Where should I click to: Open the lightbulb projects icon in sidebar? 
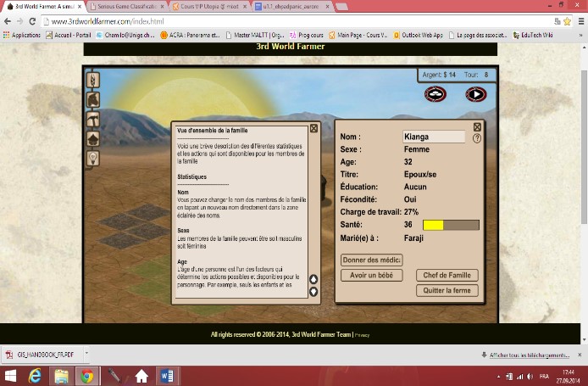point(93,158)
